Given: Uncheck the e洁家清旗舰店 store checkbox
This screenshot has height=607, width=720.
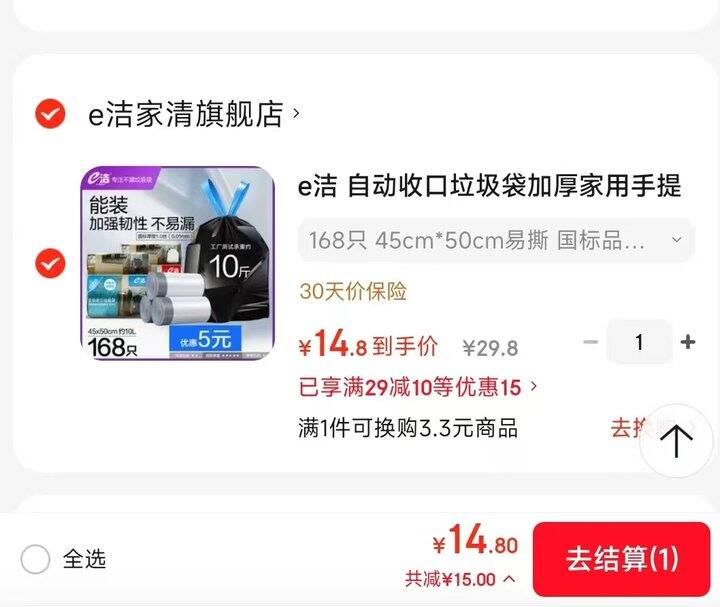Looking at the screenshot, I should click(50, 113).
